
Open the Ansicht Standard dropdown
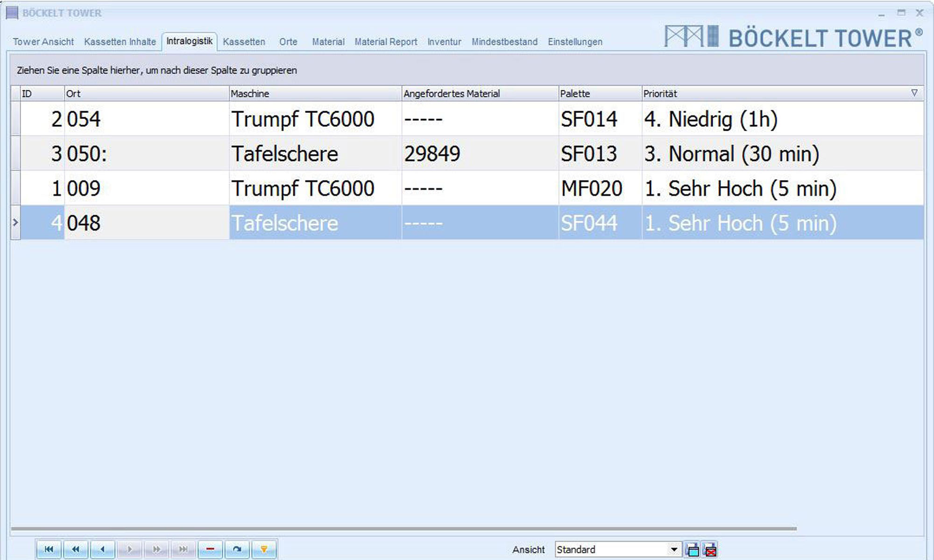click(x=674, y=549)
